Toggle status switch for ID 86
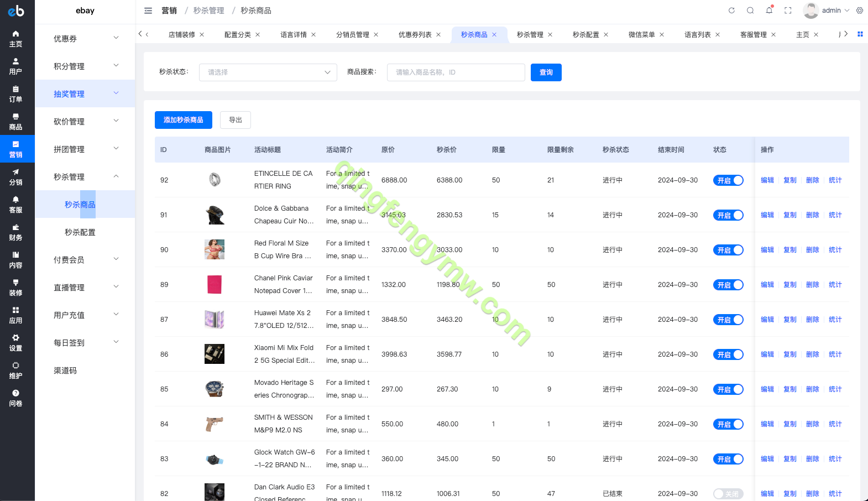 coord(728,354)
